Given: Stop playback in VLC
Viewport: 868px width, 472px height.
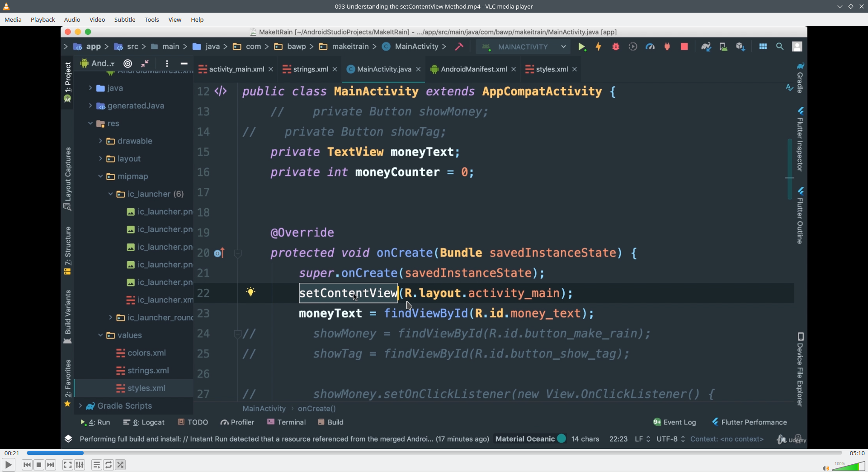Looking at the screenshot, I should tap(39, 465).
